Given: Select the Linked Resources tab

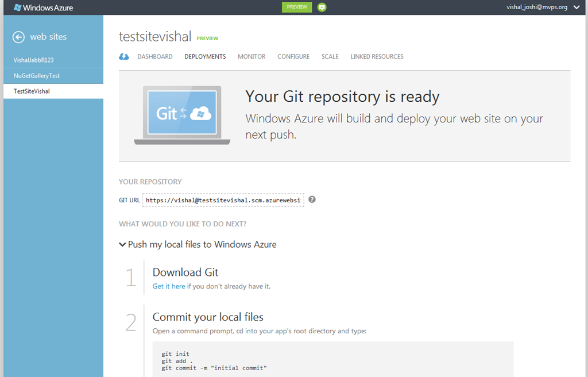Looking at the screenshot, I should click(x=377, y=57).
